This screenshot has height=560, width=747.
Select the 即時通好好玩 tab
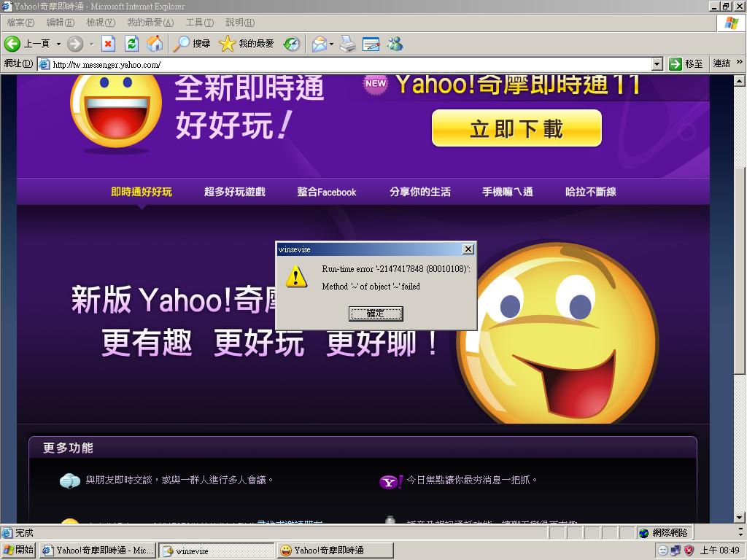(x=142, y=192)
